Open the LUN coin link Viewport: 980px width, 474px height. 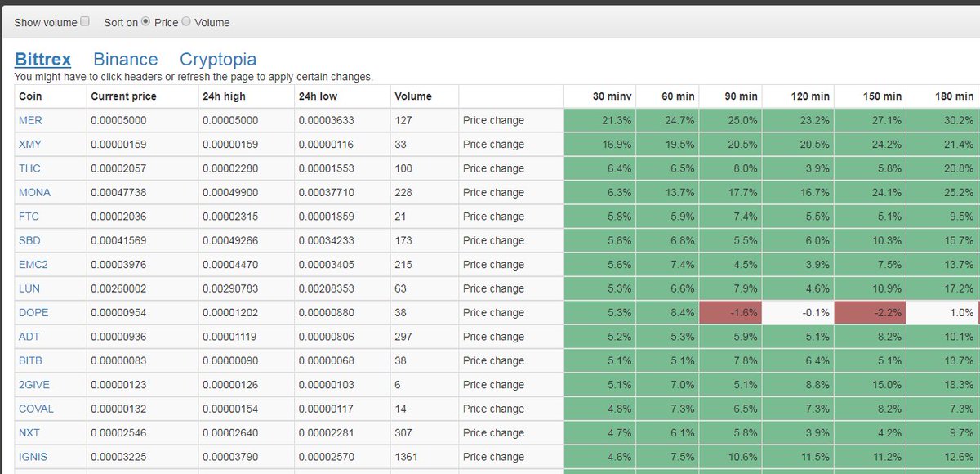[x=29, y=288]
